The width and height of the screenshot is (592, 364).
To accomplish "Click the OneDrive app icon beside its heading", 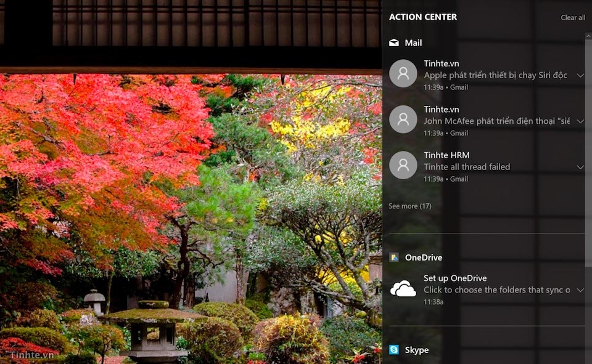I will [x=395, y=257].
